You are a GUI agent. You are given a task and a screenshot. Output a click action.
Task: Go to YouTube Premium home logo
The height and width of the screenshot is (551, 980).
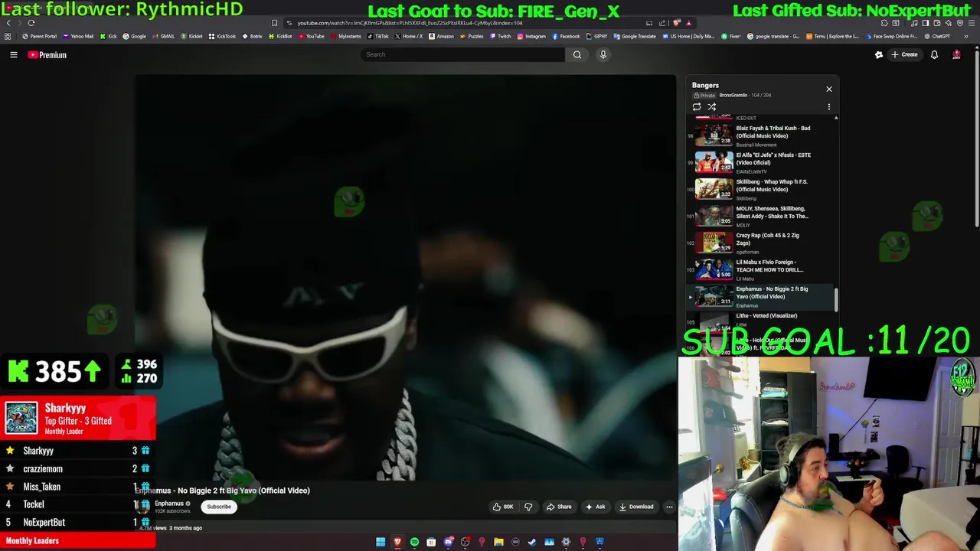[47, 54]
